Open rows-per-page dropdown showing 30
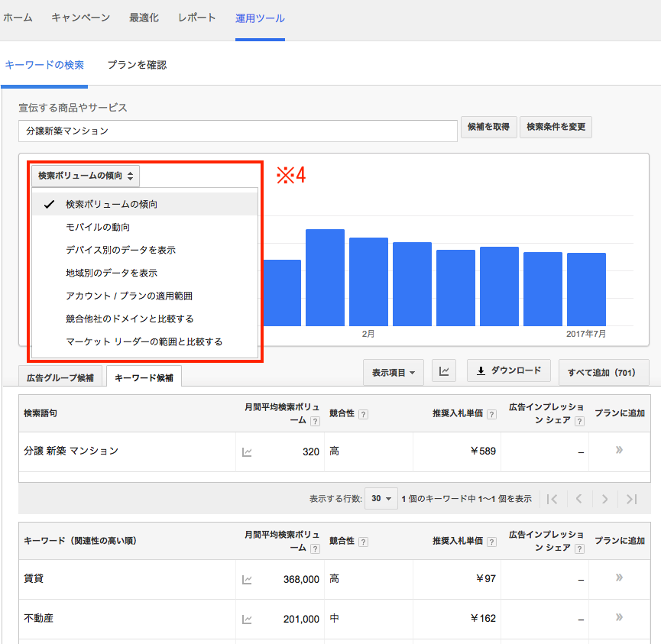 381,499
